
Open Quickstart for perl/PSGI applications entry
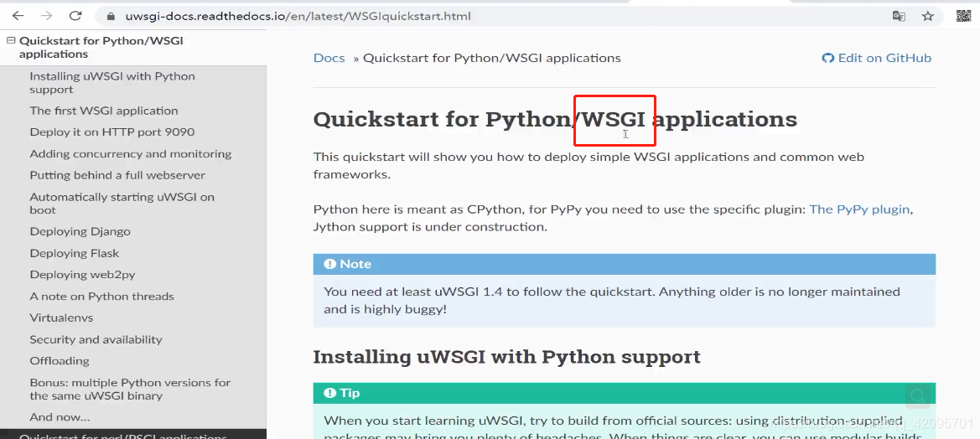pyautogui.click(x=122, y=436)
